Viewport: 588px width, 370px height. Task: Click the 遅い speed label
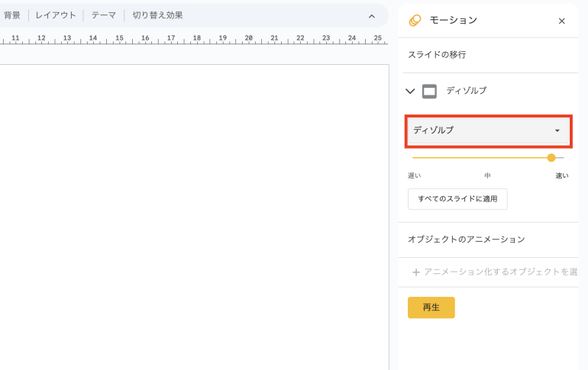pos(415,175)
